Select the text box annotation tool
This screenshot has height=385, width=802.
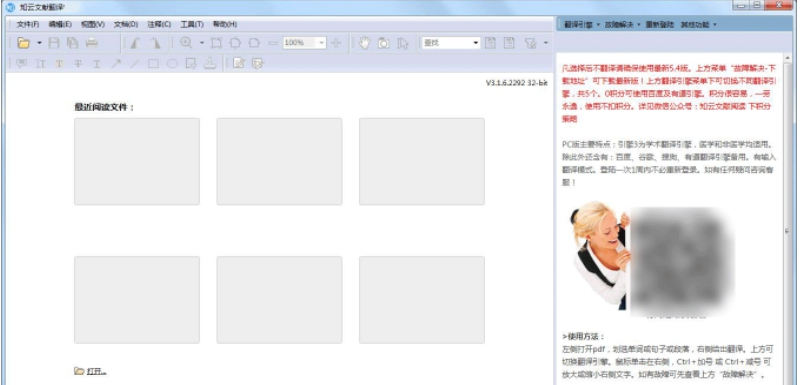(40, 63)
